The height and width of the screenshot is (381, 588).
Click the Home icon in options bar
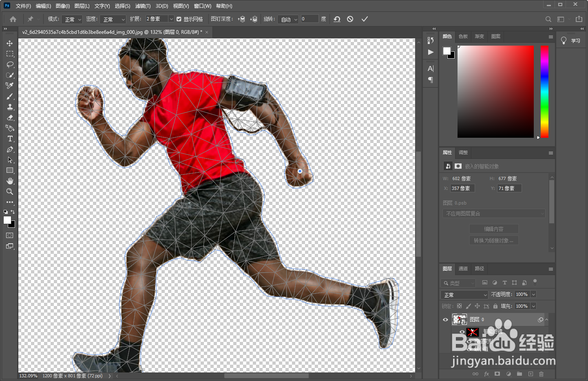coord(13,19)
